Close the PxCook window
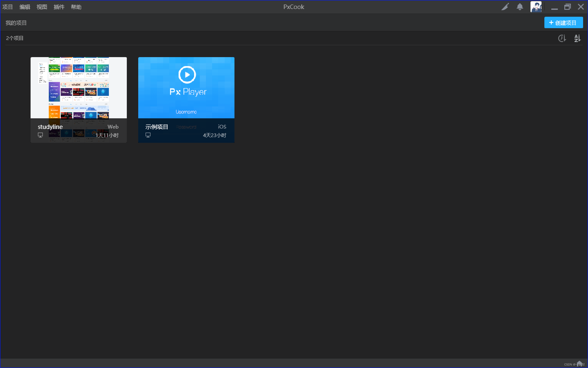This screenshot has height=368, width=588. [x=581, y=7]
